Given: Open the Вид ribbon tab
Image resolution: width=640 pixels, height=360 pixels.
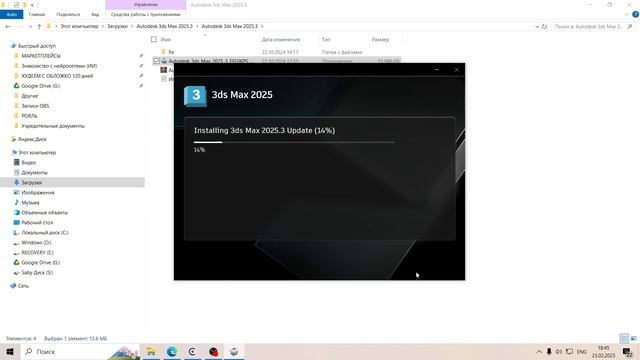Looking at the screenshot, I should point(95,14).
